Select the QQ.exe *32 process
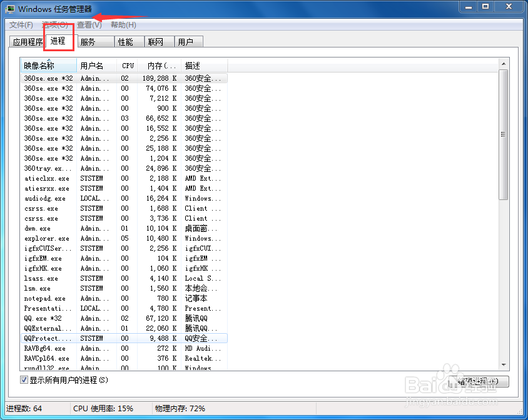 click(x=124, y=318)
